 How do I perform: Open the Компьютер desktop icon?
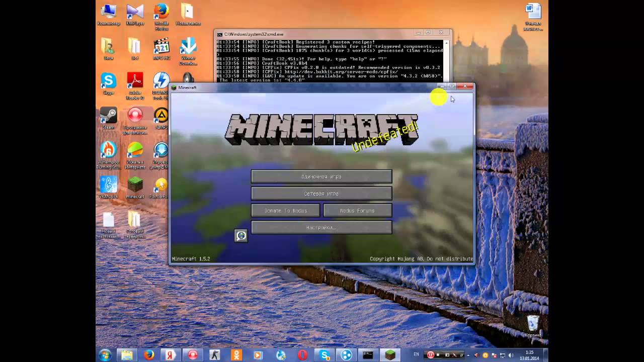108,15
